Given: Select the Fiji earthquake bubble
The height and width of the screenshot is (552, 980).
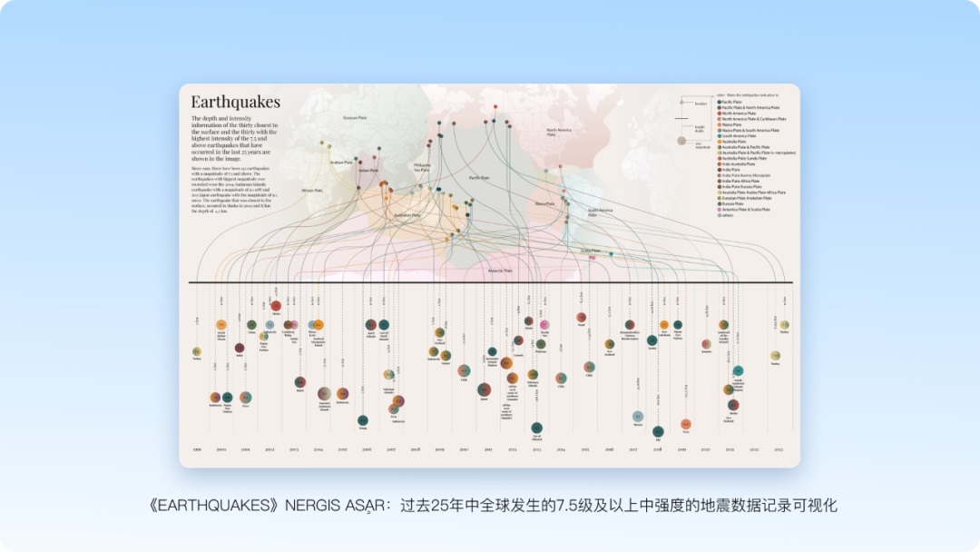Looking at the screenshot, I should 658,431.
